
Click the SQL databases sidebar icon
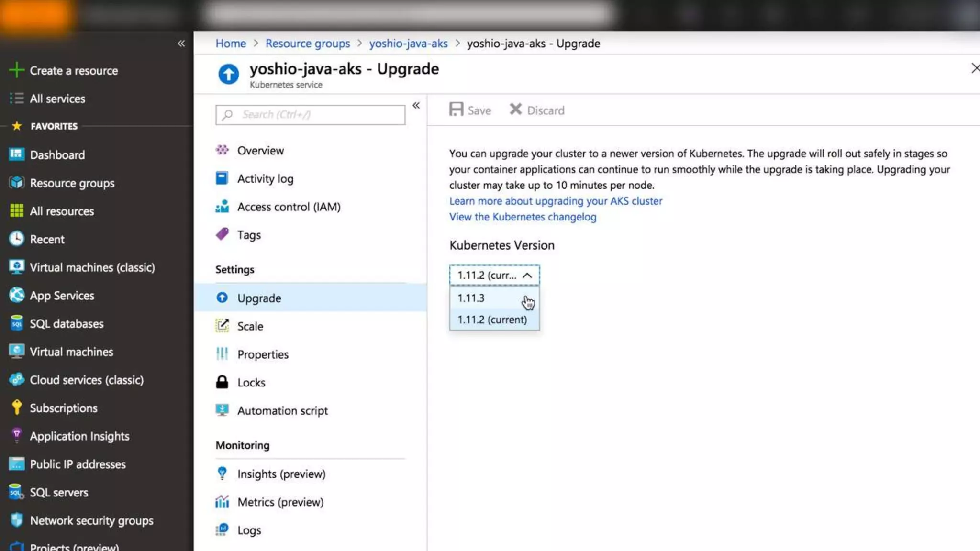[x=16, y=323]
